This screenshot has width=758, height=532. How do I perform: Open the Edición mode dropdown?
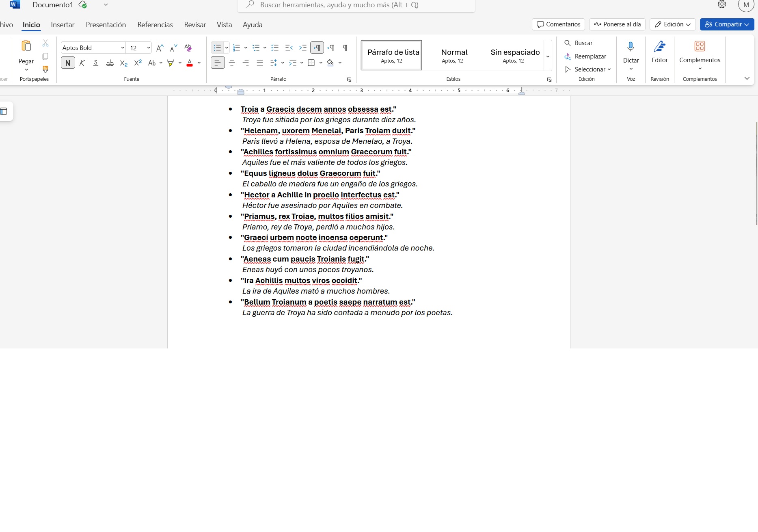tap(672, 24)
